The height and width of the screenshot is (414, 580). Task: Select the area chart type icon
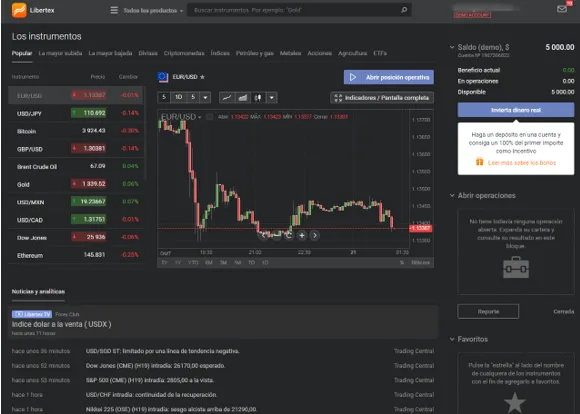click(x=243, y=98)
